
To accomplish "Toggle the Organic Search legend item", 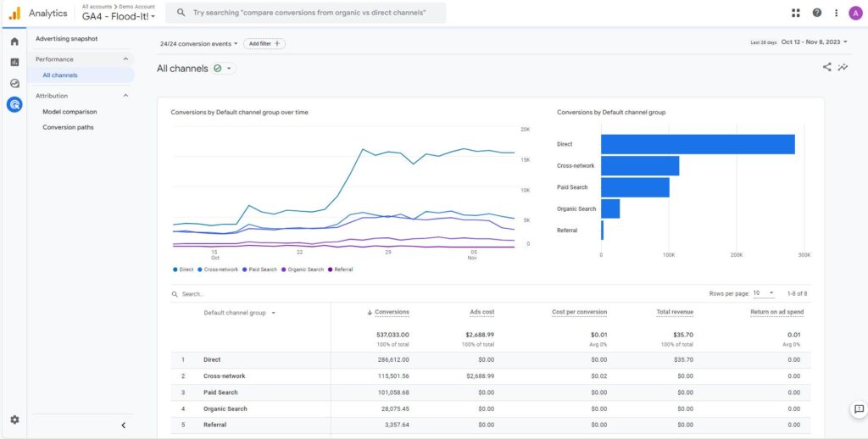I will point(303,270).
